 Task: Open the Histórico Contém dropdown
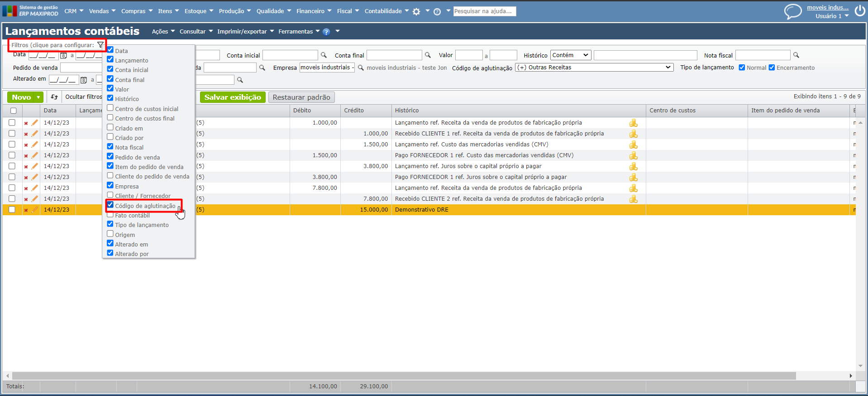(x=571, y=55)
